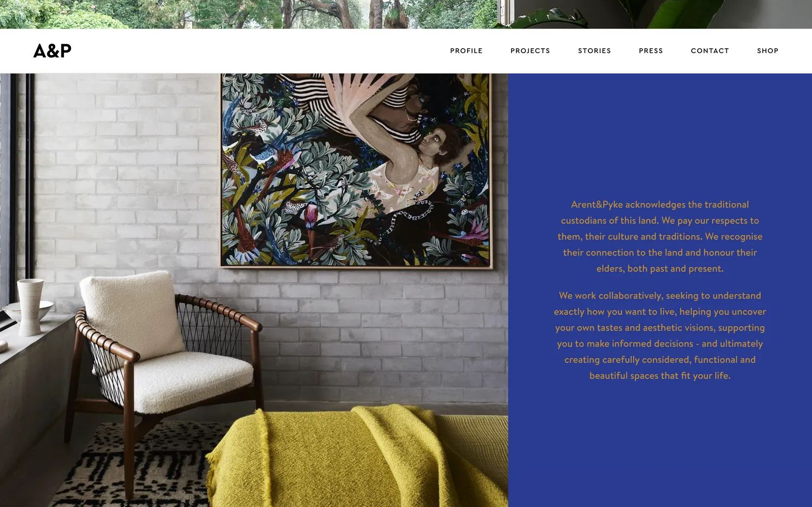Image resolution: width=812 pixels, height=507 pixels.
Task: Click the framed jungle painting
Action: pyautogui.click(x=356, y=170)
